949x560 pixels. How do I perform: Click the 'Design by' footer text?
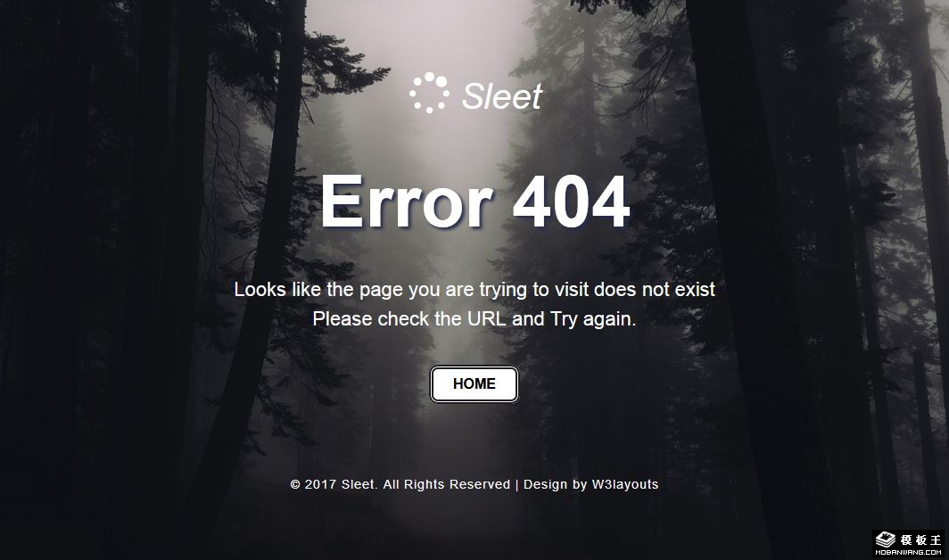tap(556, 484)
